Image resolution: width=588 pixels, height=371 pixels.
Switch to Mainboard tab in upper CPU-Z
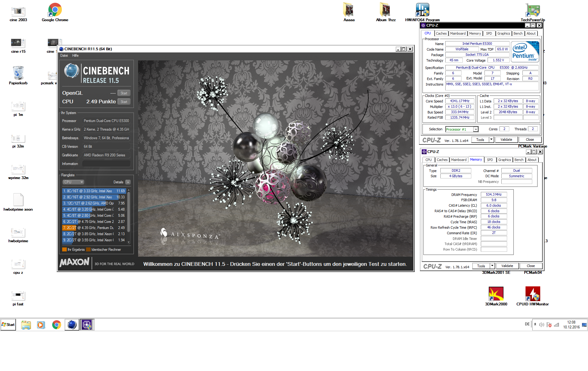(x=458, y=33)
